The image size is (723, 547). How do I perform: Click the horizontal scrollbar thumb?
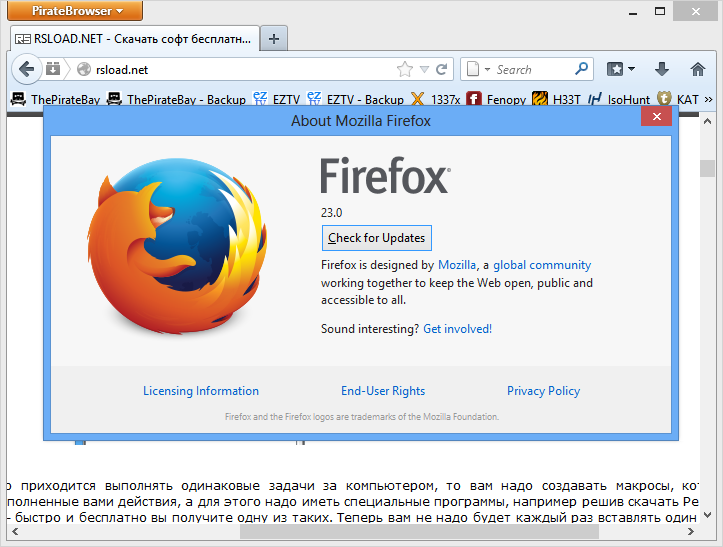(x=419, y=532)
